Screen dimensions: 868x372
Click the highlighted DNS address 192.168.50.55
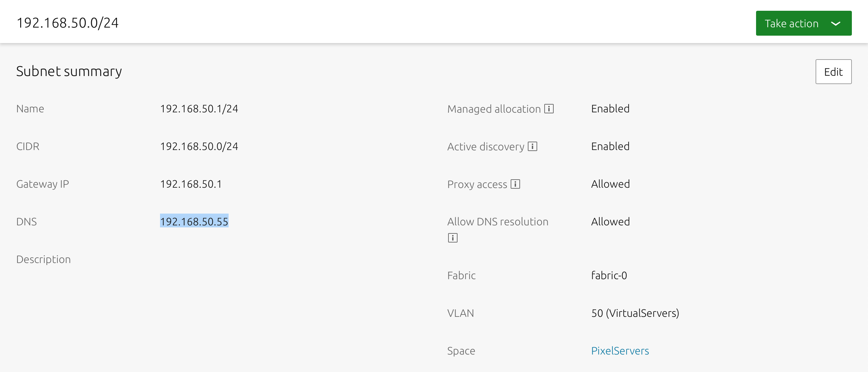(194, 221)
